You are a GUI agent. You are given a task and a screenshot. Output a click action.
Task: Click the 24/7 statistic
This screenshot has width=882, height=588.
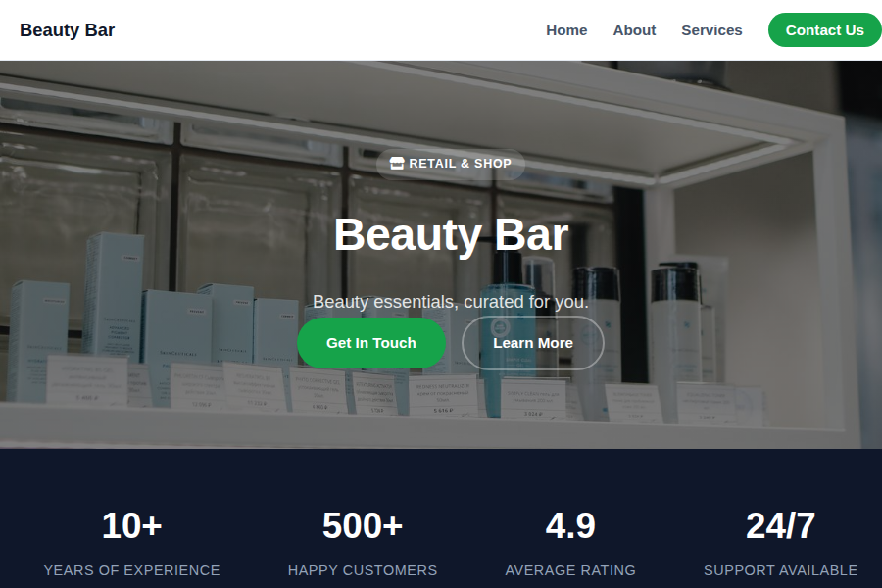[781, 525]
